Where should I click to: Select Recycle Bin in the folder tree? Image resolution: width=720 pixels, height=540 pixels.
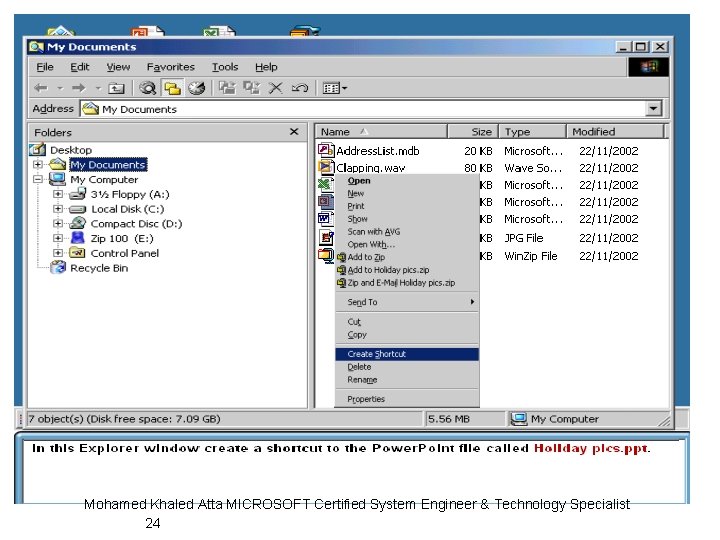[x=99, y=268]
